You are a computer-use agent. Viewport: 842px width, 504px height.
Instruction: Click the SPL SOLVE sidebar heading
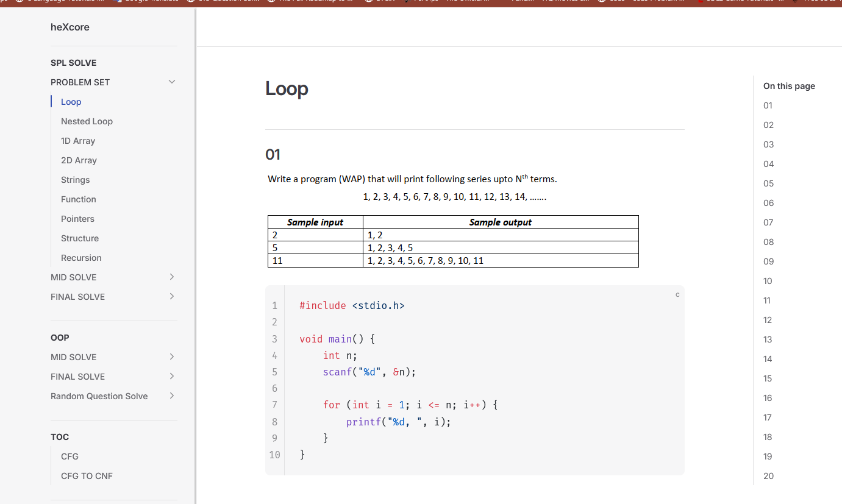[73, 63]
